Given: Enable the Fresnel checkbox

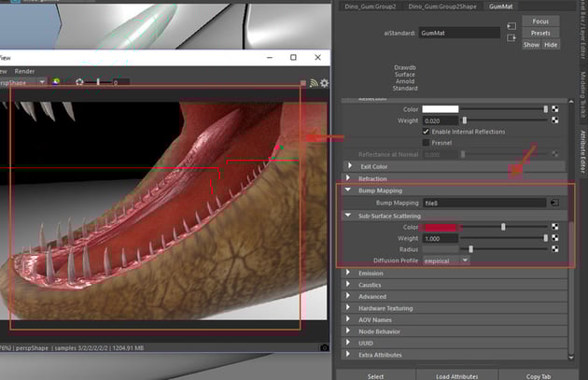Looking at the screenshot, I should 427,143.
